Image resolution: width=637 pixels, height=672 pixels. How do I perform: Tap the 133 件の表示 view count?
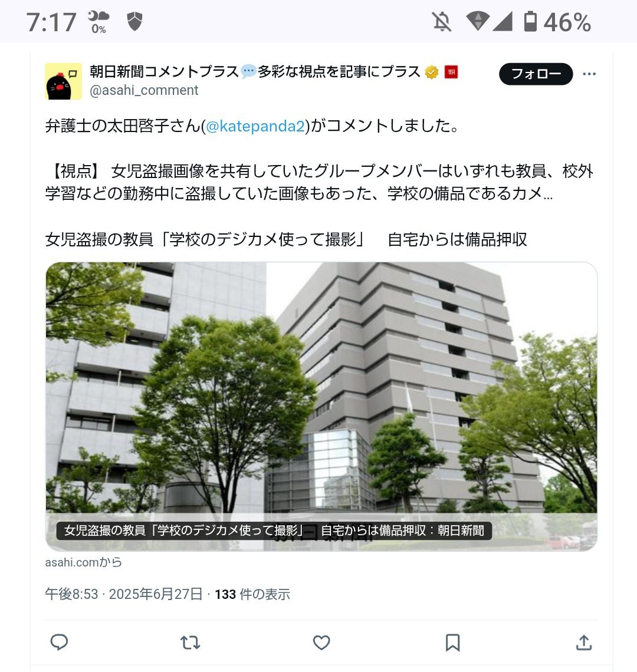coord(252,594)
